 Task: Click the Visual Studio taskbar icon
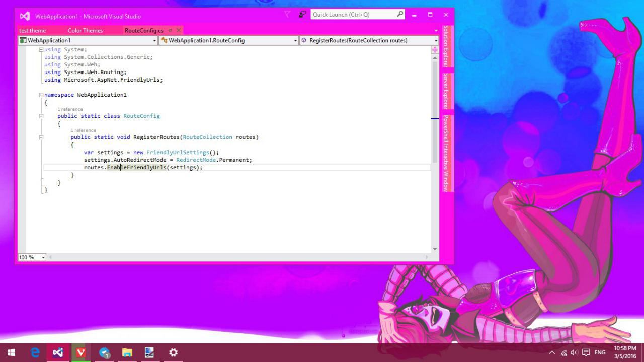(58, 352)
